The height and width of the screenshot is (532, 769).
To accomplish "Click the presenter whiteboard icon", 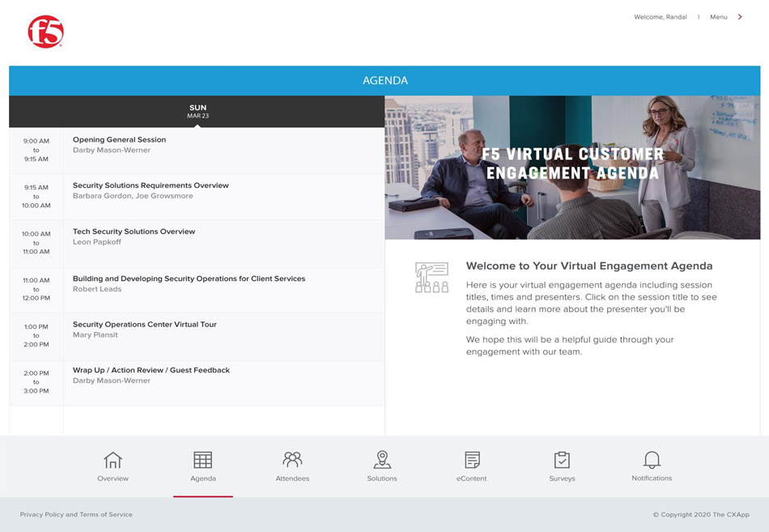I will point(431,277).
